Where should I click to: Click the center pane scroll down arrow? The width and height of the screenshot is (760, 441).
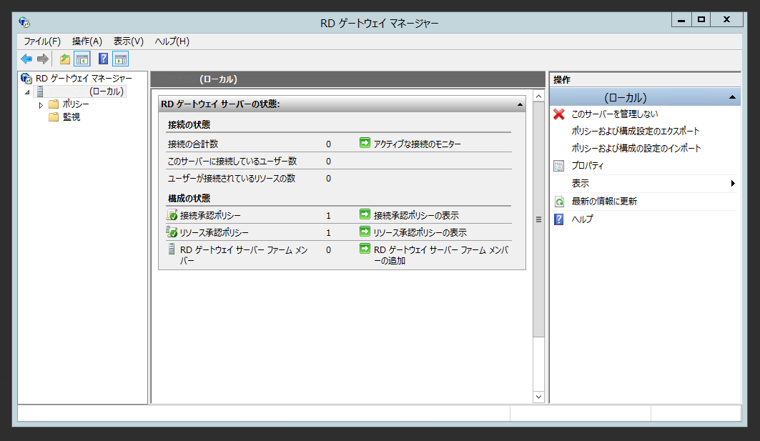pos(538,397)
